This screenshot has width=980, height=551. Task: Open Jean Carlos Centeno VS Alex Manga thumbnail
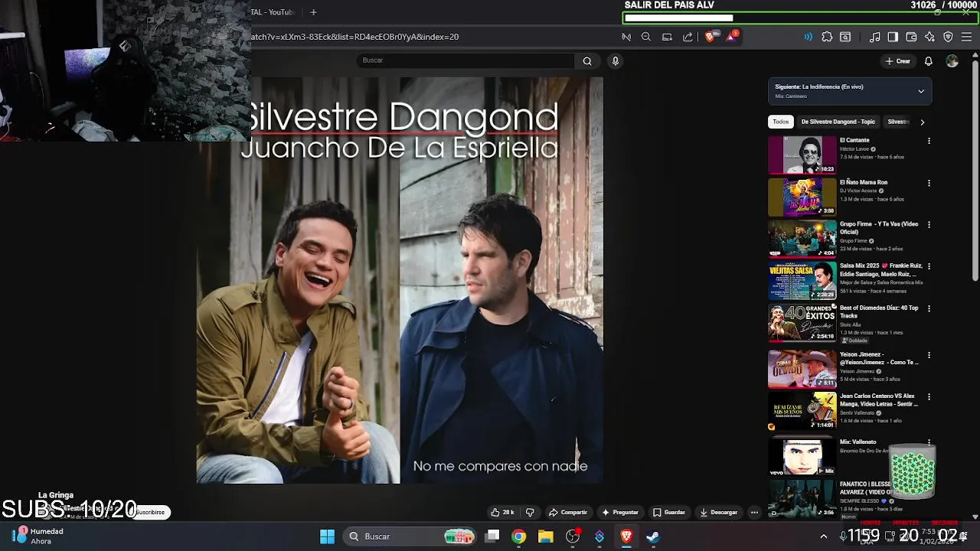click(802, 411)
